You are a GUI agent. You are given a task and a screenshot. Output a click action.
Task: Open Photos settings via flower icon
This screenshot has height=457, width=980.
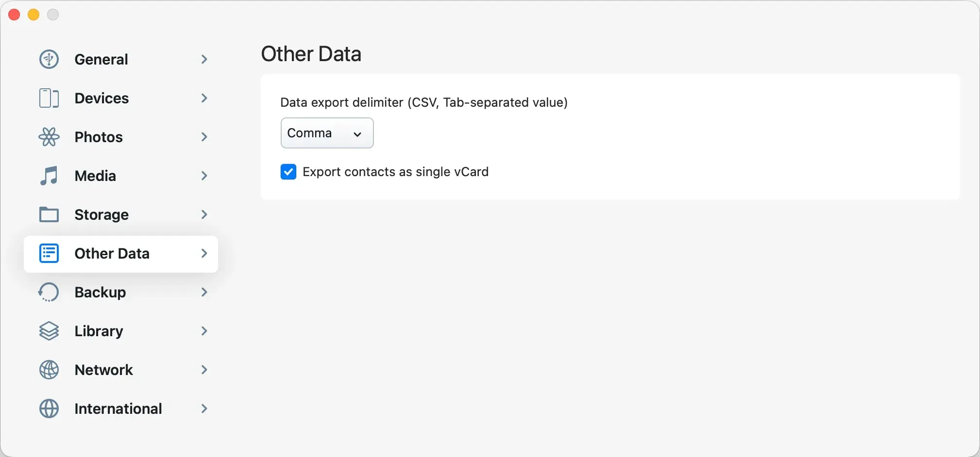tap(49, 137)
